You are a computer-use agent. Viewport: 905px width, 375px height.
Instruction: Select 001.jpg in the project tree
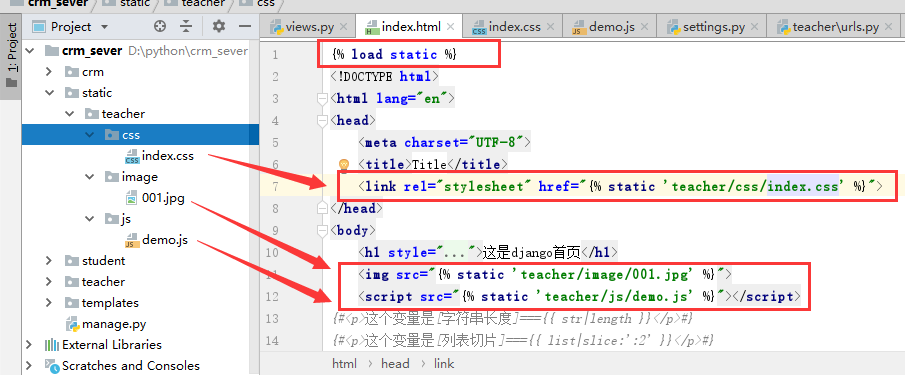pos(163,198)
